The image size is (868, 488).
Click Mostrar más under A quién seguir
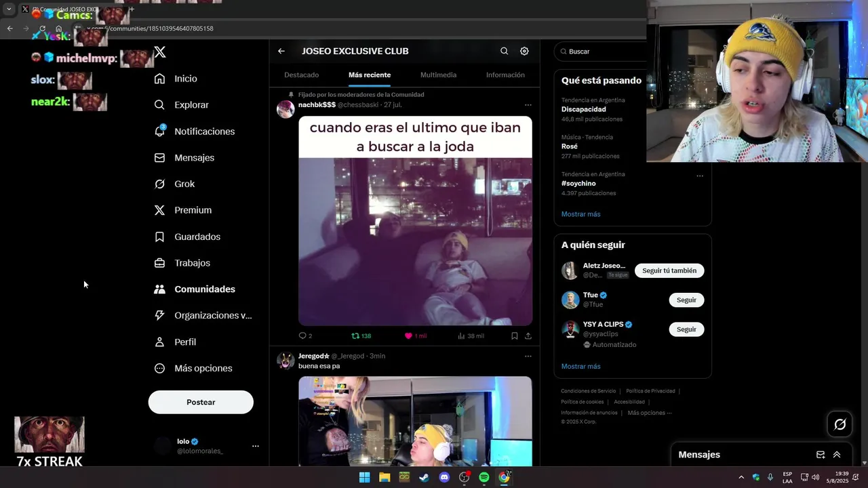tap(580, 367)
